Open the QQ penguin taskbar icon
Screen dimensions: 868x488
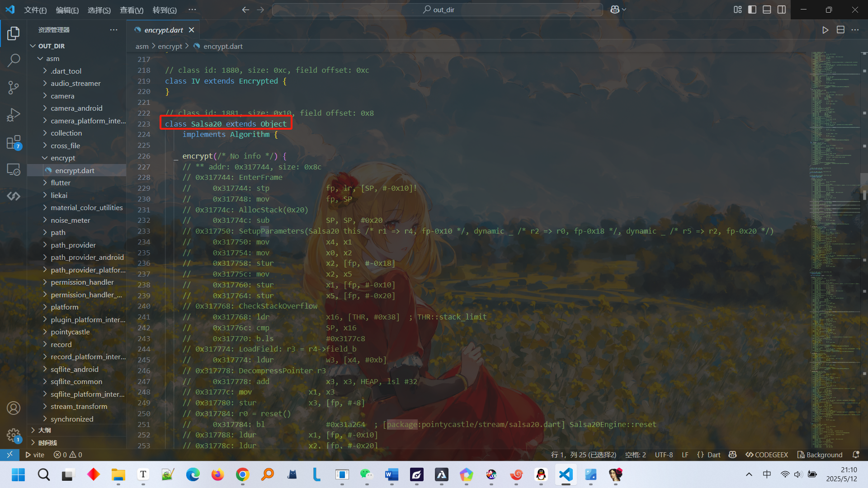541,474
